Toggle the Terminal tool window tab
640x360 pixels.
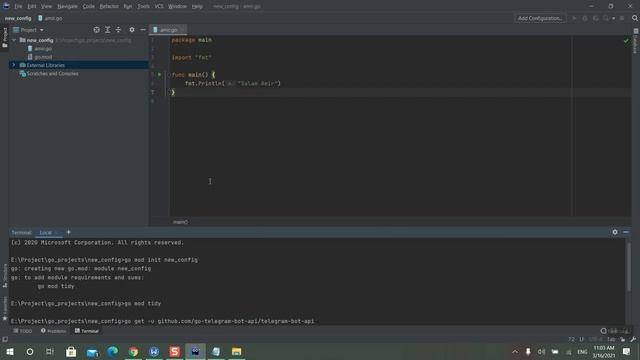click(x=87, y=331)
